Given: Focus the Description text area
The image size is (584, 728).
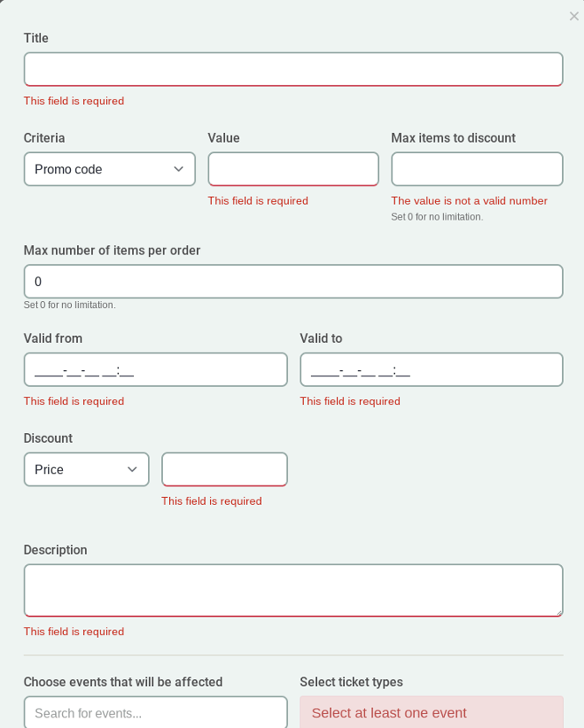Looking at the screenshot, I should (x=292, y=590).
